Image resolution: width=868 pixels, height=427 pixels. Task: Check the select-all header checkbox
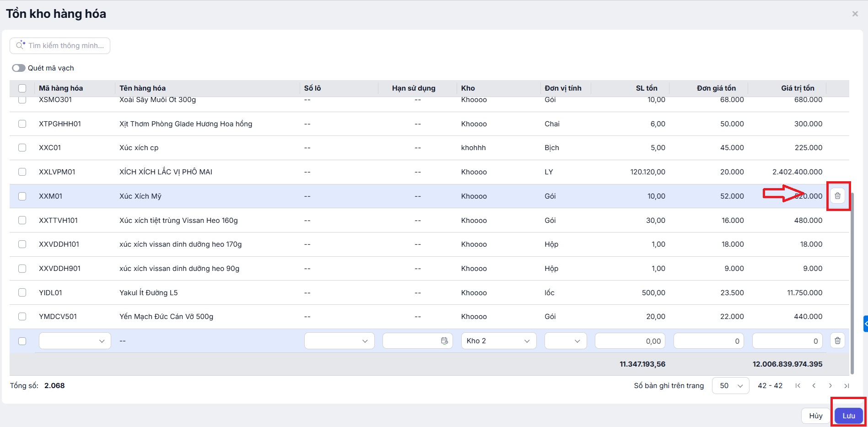click(x=22, y=88)
